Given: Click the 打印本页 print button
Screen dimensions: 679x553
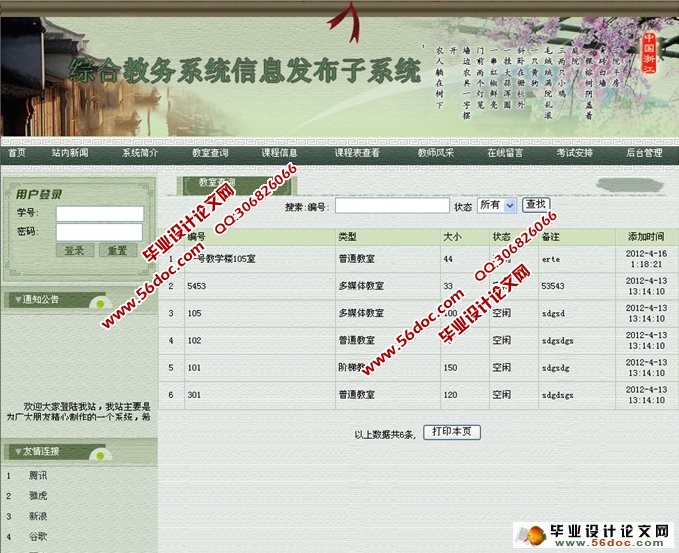Looking at the screenshot, I should (453, 432).
